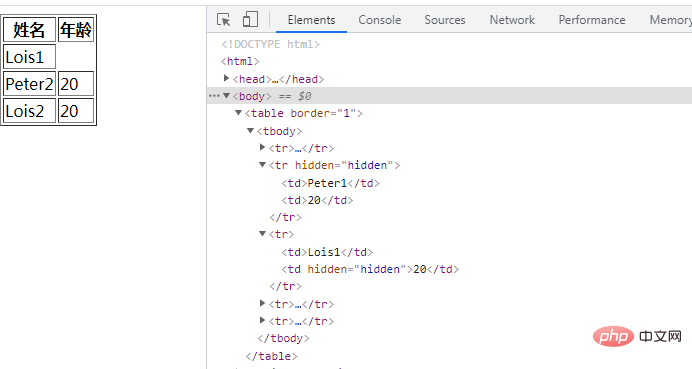The height and width of the screenshot is (369, 692).
Task: Select the <!DOCTYPE html> line
Action: pyautogui.click(x=271, y=44)
